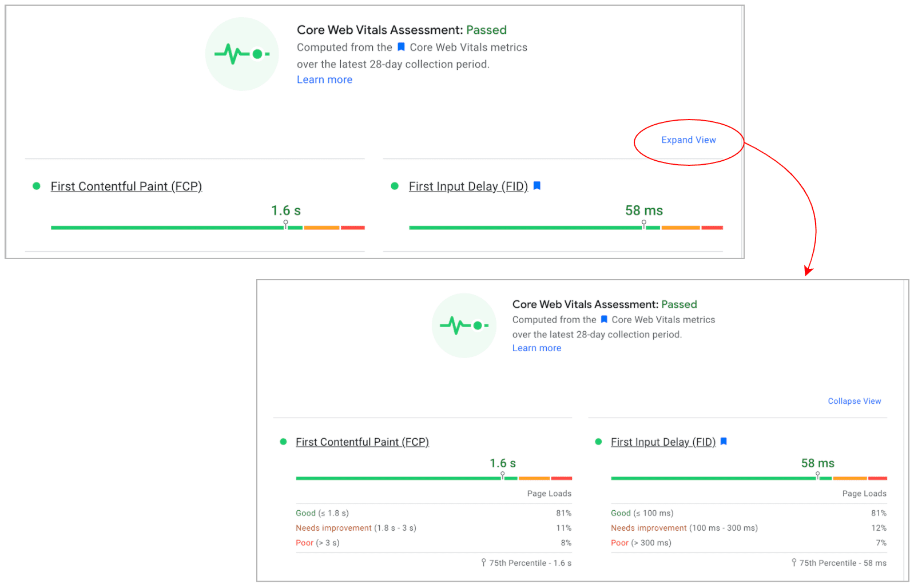Click the bookmark icon beside First Input Delay in expanded panel

click(724, 442)
